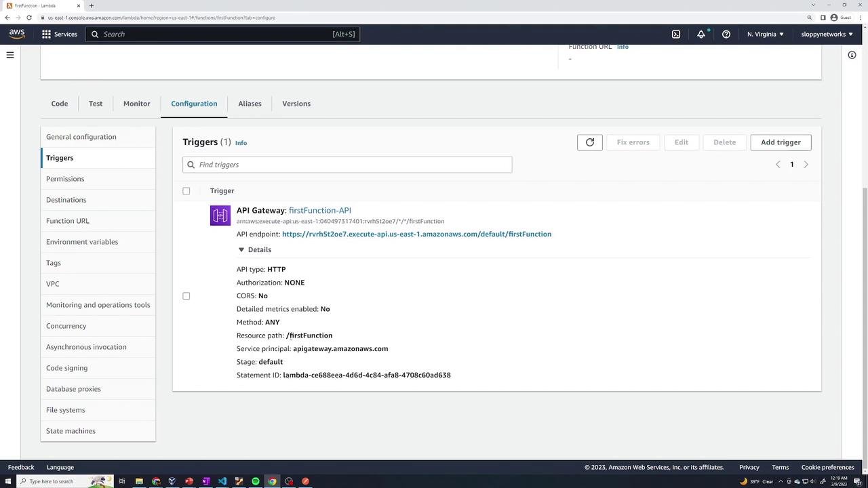This screenshot has height=488, width=868.
Task: Go to the previous triggers page
Action: tap(778, 165)
